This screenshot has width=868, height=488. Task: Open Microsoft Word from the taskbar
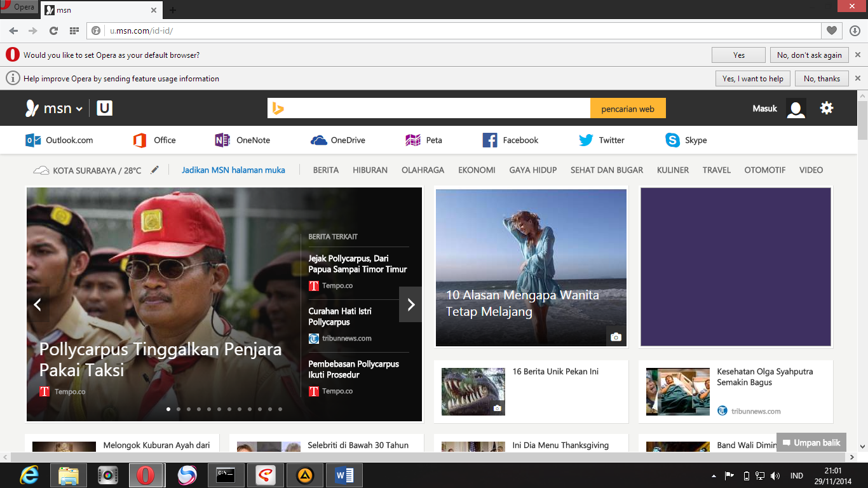pyautogui.click(x=344, y=475)
